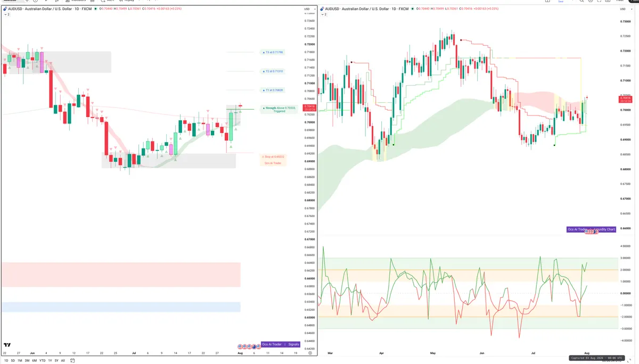Select the All time range
Image resolution: width=639 pixels, height=364 pixels.
[63, 360]
